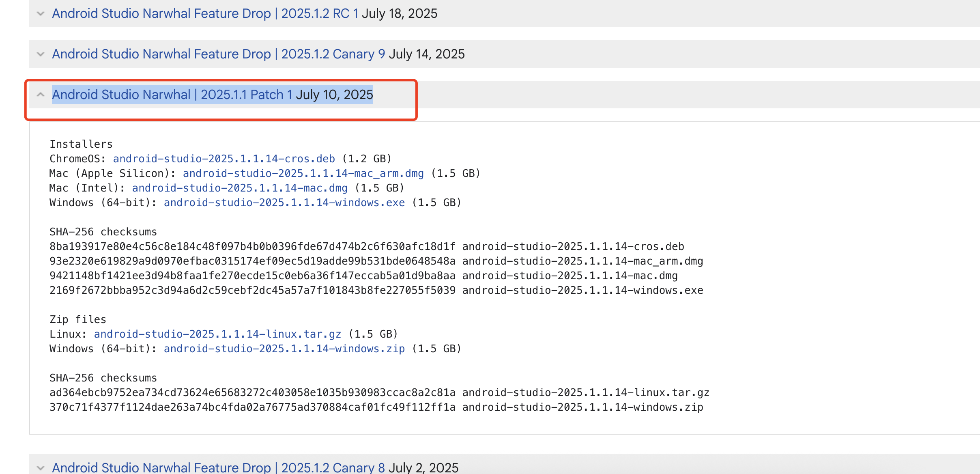
Task: Click the checksum starting with 93e2320e6198
Action: (253, 261)
